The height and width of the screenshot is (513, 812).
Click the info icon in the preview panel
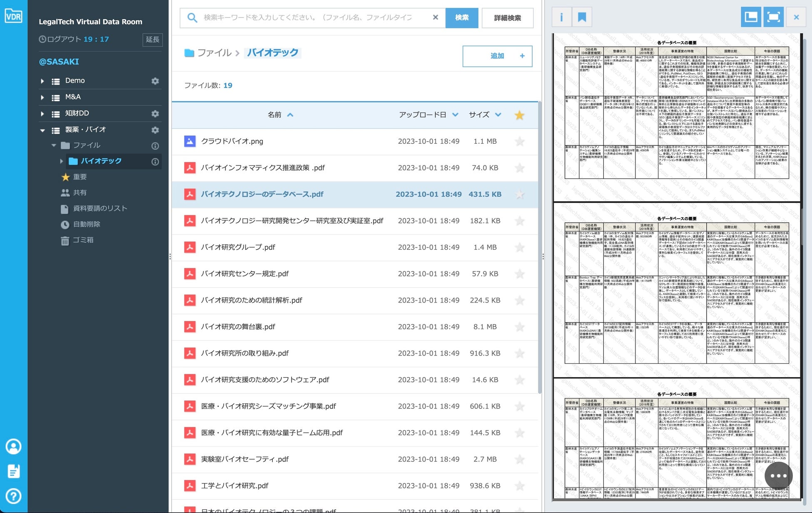click(561, 17)
